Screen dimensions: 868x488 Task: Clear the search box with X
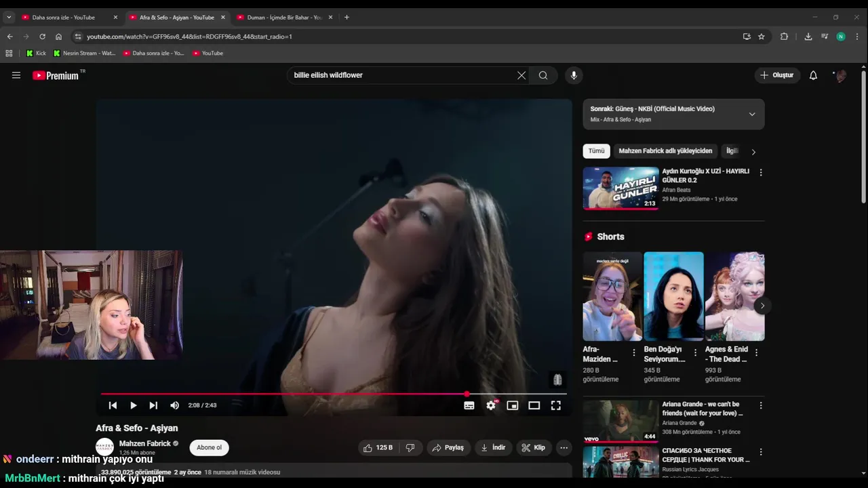[x=521, y=75]
